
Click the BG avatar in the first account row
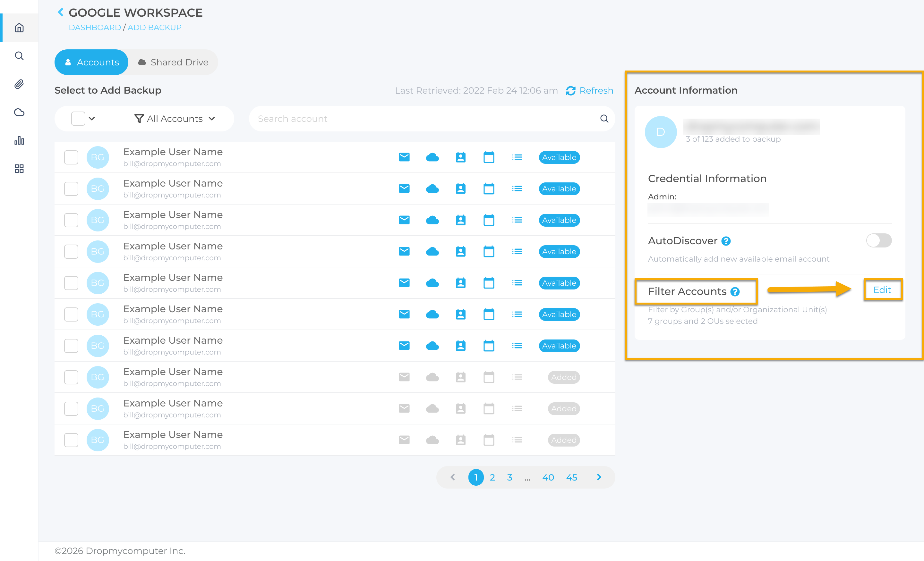[98, 157]
